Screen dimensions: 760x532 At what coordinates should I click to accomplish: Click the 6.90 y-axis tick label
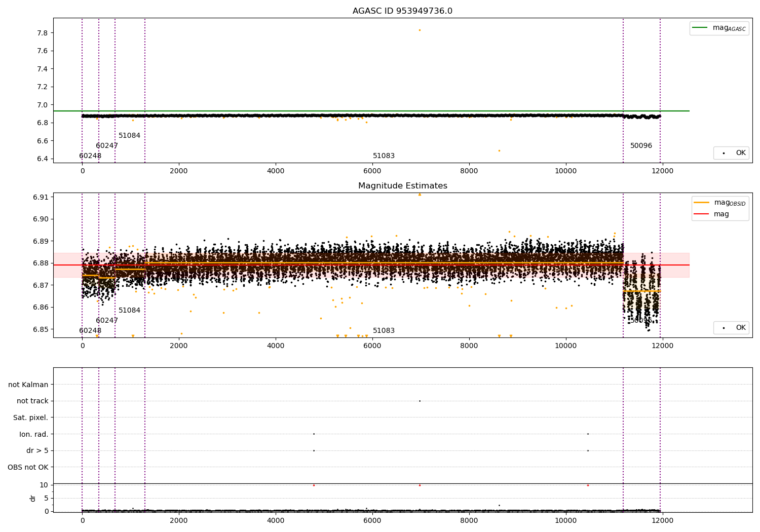coord(41,219)
